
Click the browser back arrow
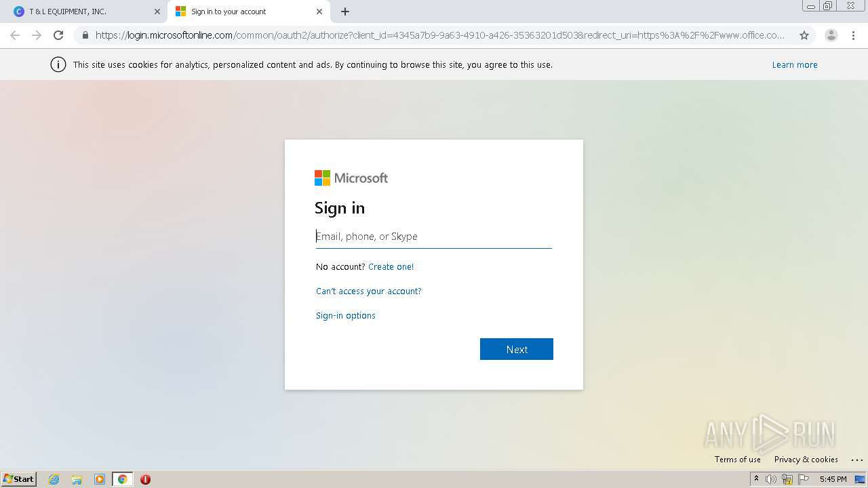[15, 35]
